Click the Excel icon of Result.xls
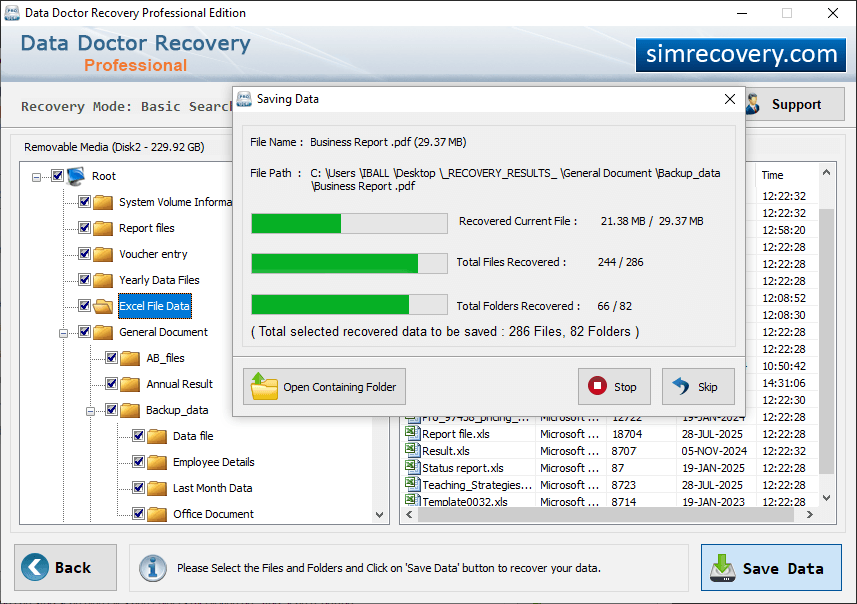 click(411, 450)
